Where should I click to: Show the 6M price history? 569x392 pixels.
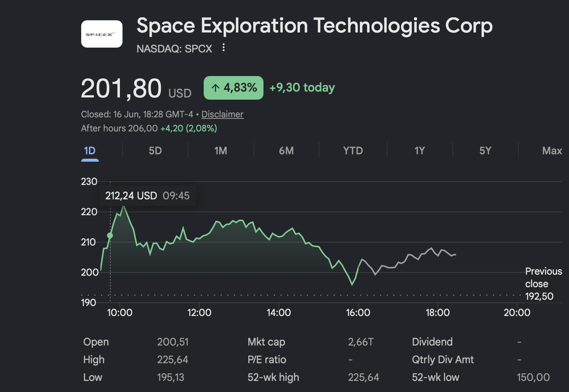coord(286,151)
